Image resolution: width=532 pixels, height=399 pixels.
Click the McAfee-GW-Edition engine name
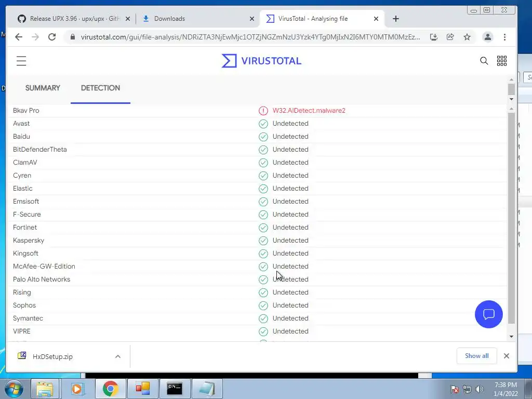pyautogui.click(x=44, y=267)
